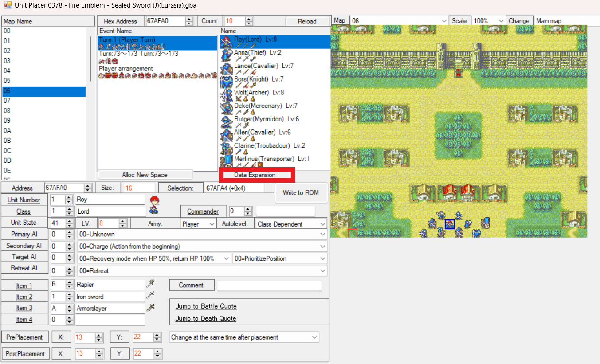This screenshot has height=364, width=600.
Task: Select Merlinus (Transporter) unit entry
Action: 264,159
